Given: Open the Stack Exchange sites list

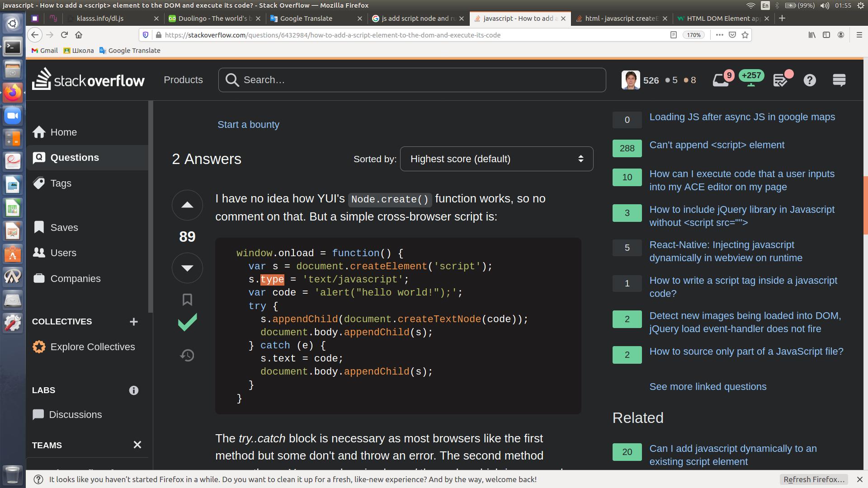Looking at the screenshot, I should click(839, 80).
